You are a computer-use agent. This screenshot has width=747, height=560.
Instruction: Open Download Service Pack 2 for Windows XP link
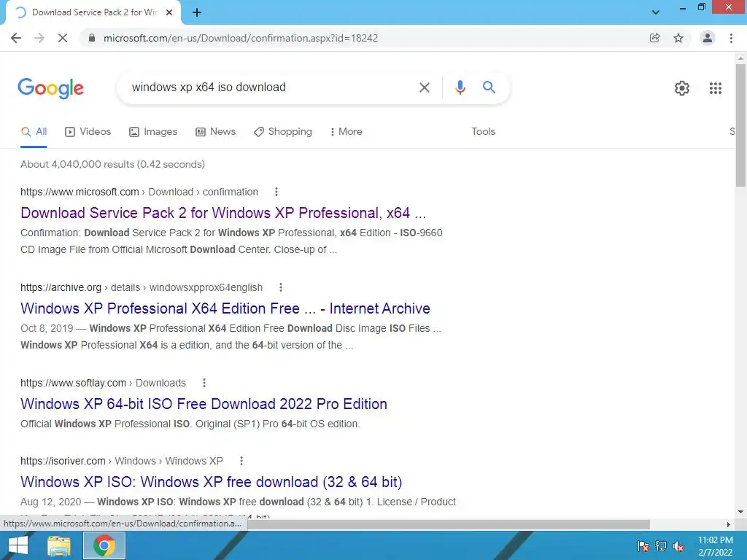(223, 213)
